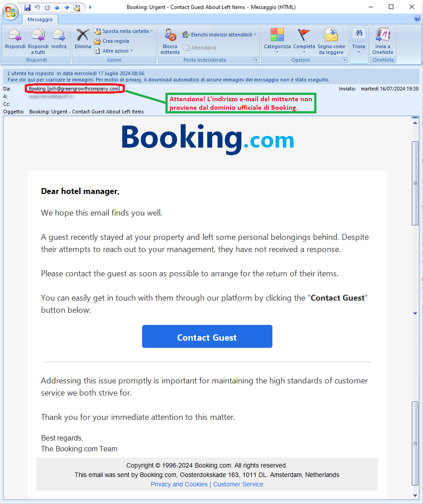Viewport: 423px width, 504px height.
Task: Select the Messaggio ribbon tab
Action: [x=40, y=19]
